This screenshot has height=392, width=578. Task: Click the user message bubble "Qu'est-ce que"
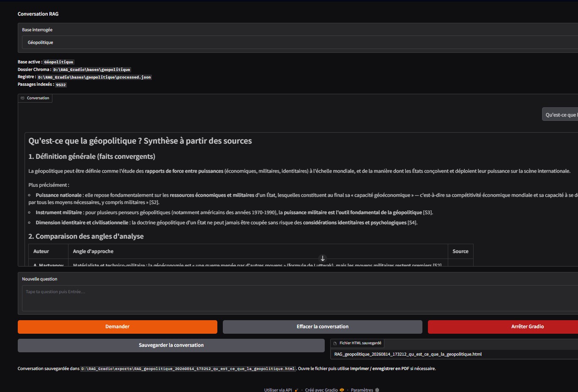point(560,114)
